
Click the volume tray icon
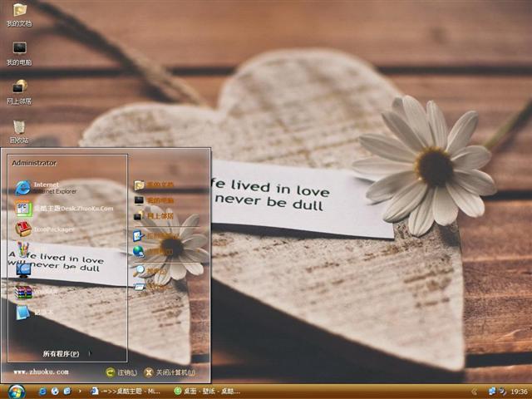coord(502,392)
